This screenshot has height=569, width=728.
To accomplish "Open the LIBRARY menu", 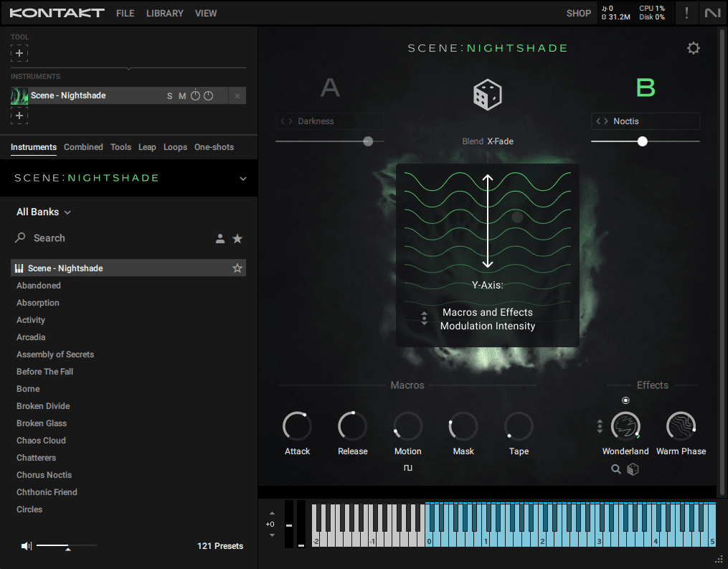I will (x=164, y=13).
